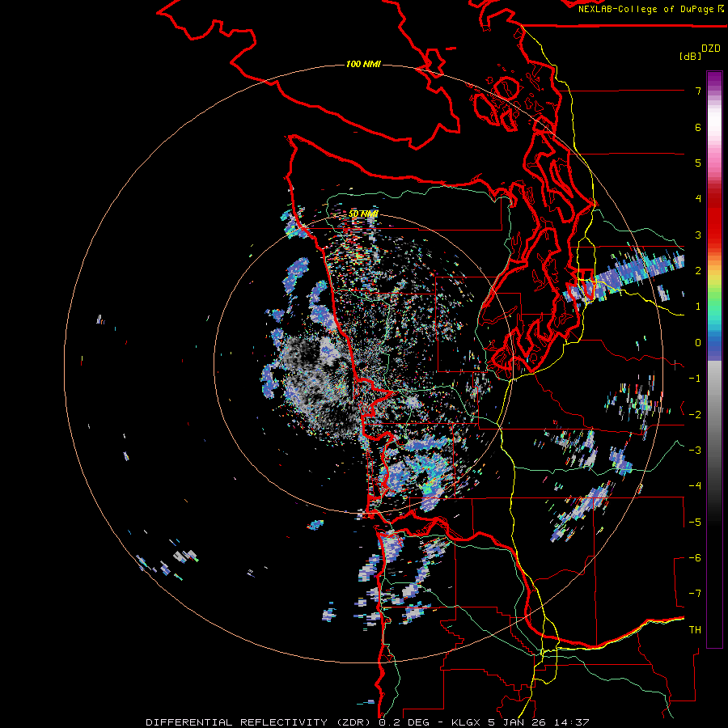This screenshot has width=728, height=728.
Task: Click the 1 value on the dB scale
Action: (x=698, y=307)
